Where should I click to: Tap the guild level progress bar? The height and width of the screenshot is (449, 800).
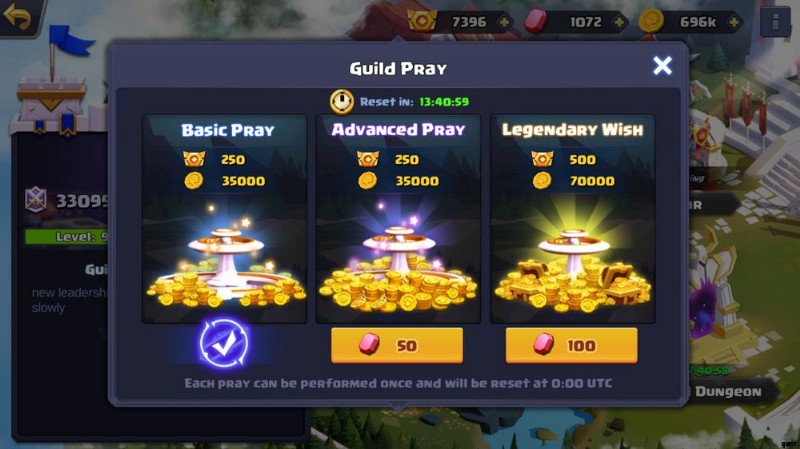(x=66, y=237)
